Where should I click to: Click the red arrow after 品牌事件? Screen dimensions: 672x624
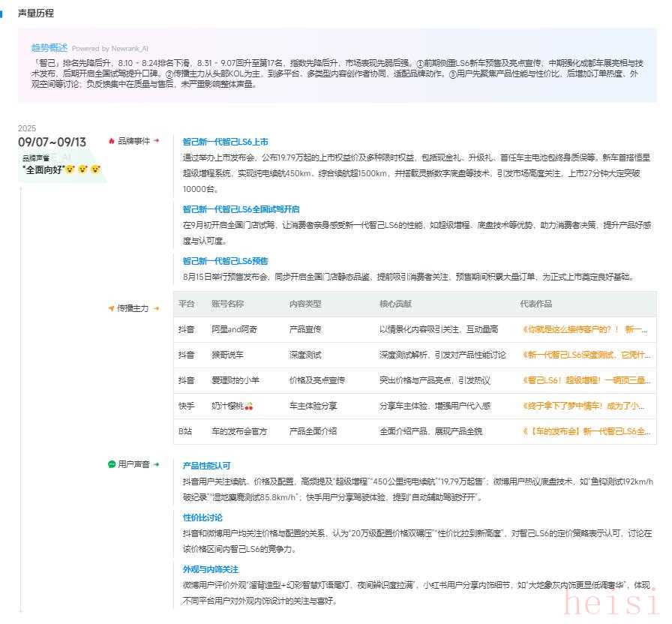coord(156,141)
